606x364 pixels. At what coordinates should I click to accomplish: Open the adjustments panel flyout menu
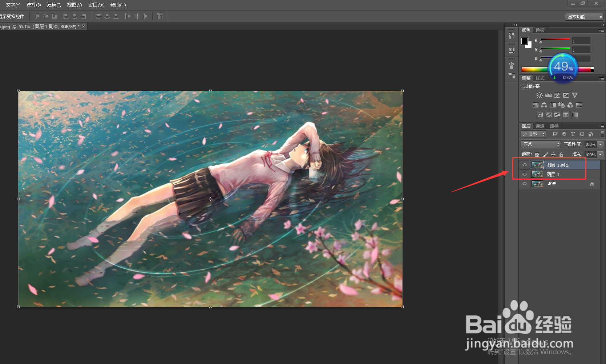coord(602,78)
